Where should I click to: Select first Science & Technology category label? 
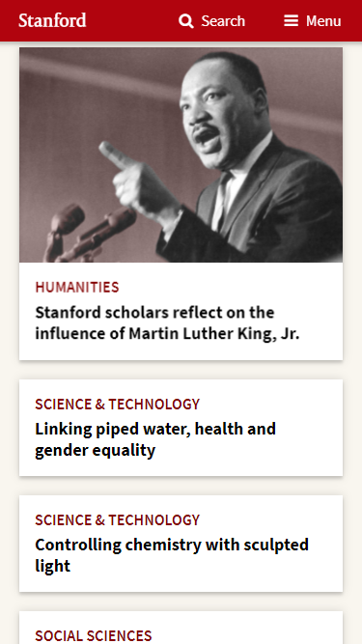(x=118, y=405)
